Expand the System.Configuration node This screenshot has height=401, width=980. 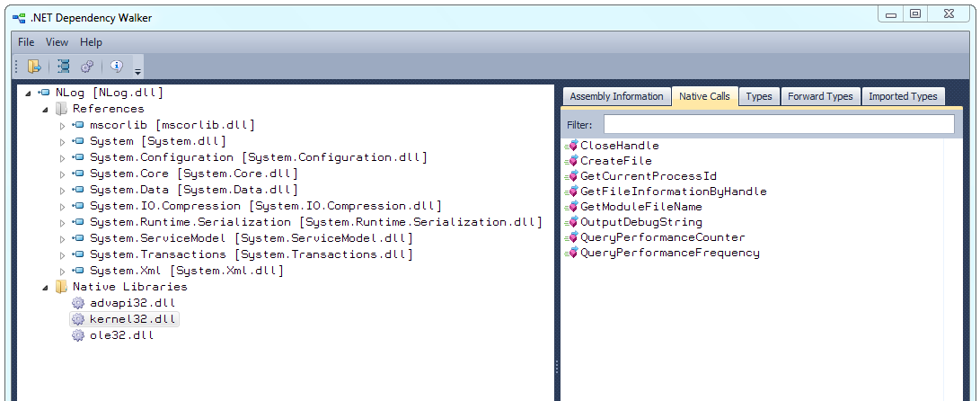coord(62,158)
